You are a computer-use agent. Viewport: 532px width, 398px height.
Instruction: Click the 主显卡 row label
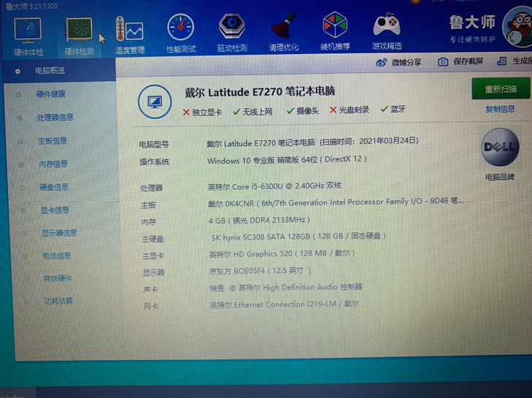tap(153, 256)
